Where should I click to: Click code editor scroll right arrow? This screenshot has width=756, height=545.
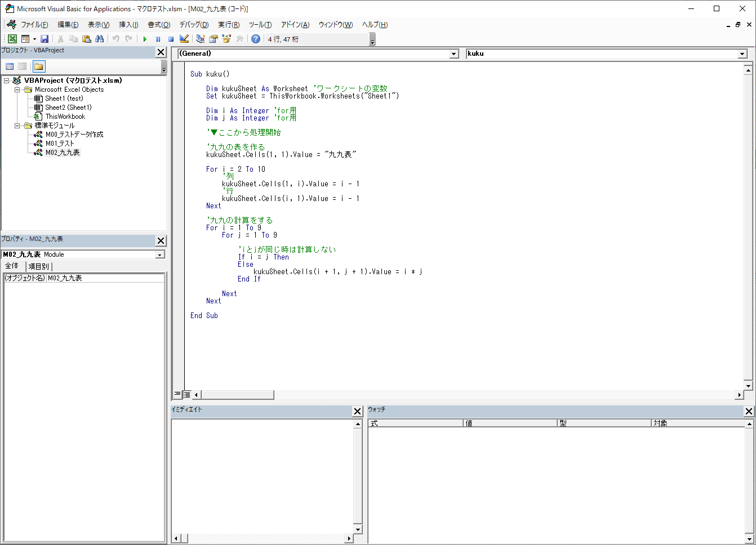[740, 395]
